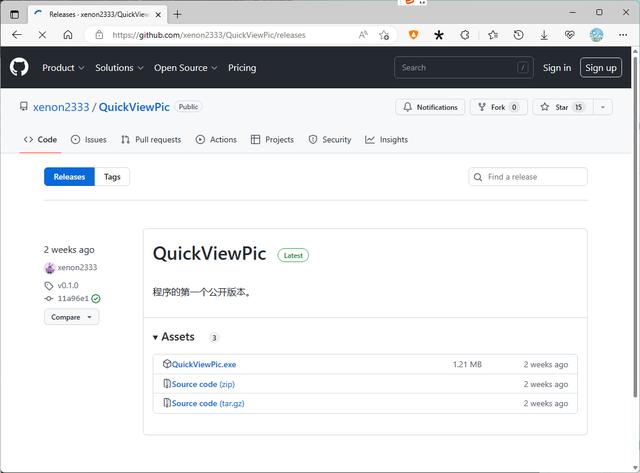Open the Compare dropdown
Screen dimensions: 640x473
tap(71, 317)
